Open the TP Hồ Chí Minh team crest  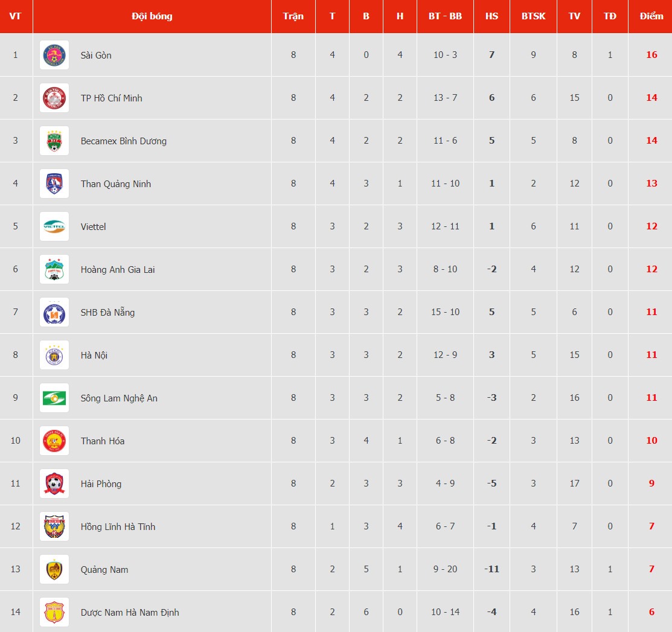pos(54,98)
